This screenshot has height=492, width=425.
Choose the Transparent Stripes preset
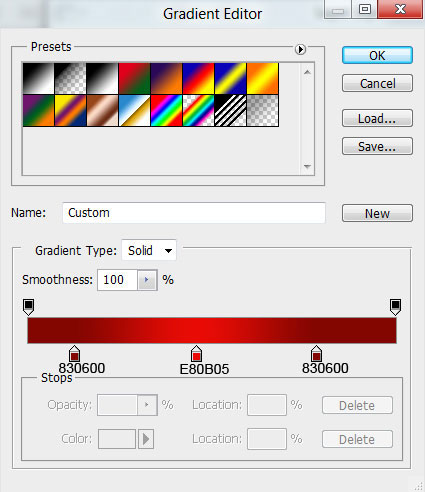coord(230,110)
